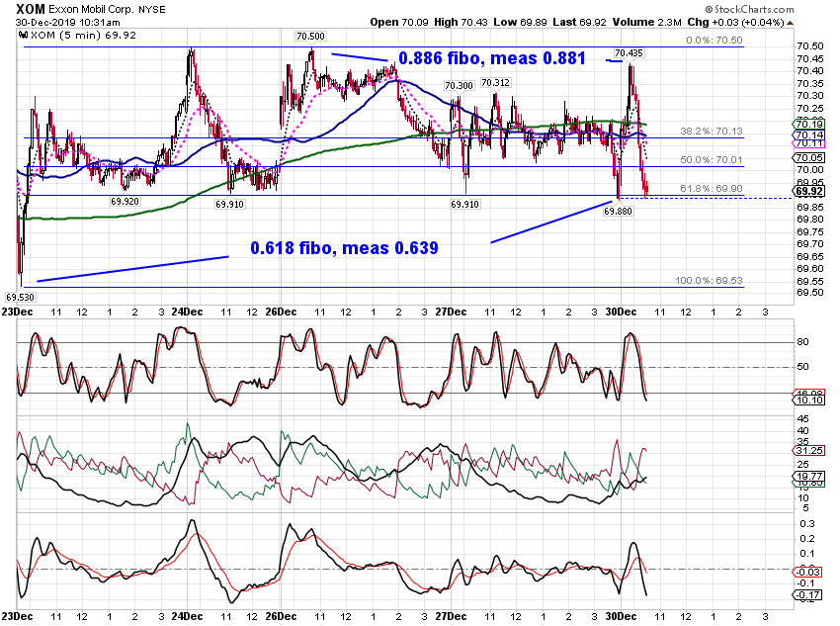Click the 0.0%: 70.50 Fibonacci label

point(714,41)
